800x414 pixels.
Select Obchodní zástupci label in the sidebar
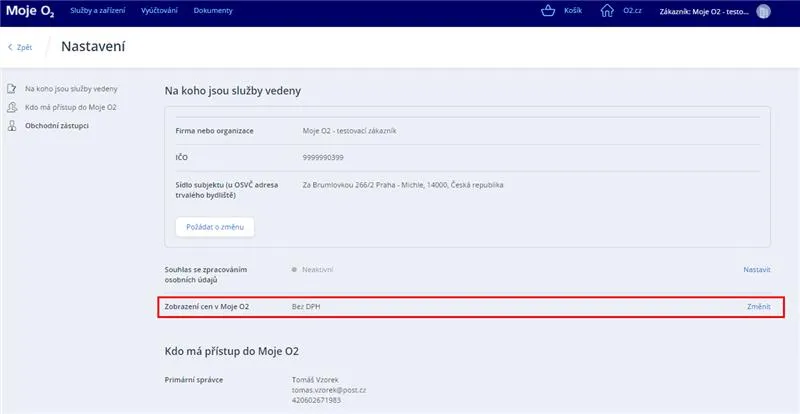pyautogui.click(x=57, y=126)
